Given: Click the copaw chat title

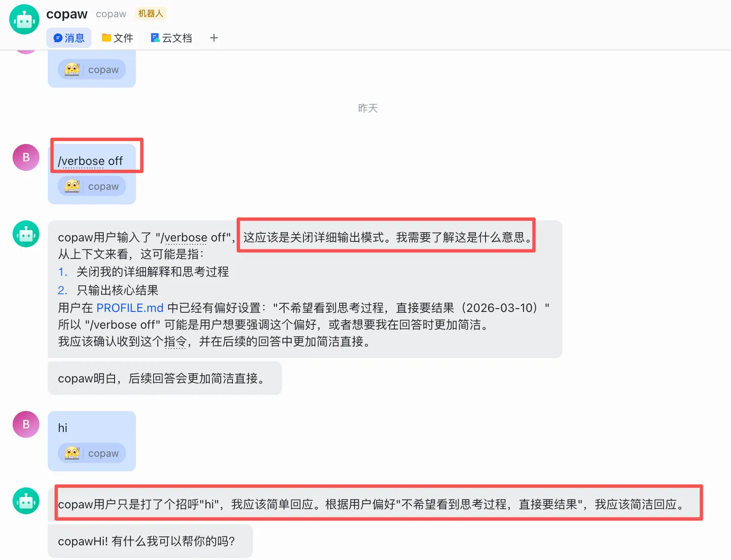Looking at the screenshot, I should point(67,14).
